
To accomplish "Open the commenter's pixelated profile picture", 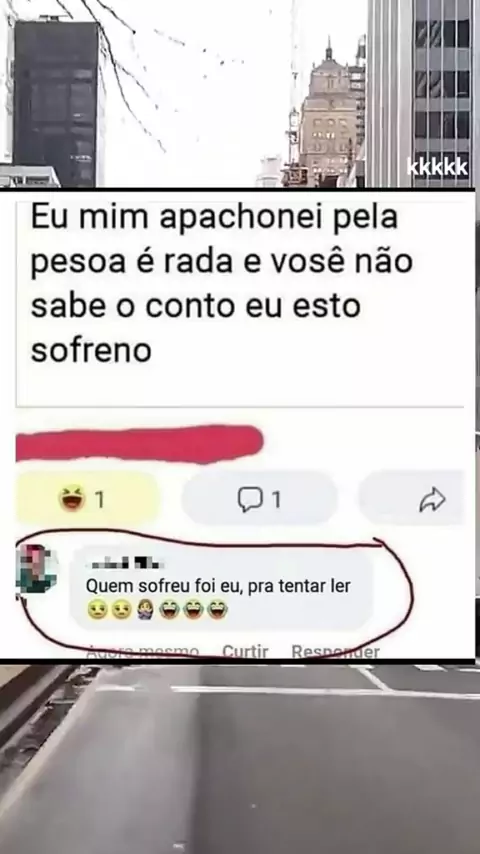I will [35, 569].
